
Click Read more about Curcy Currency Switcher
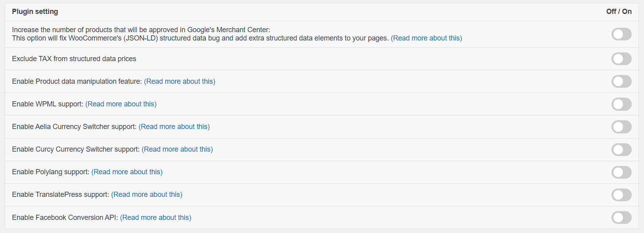pyautogui.click(x=177, y=149)
